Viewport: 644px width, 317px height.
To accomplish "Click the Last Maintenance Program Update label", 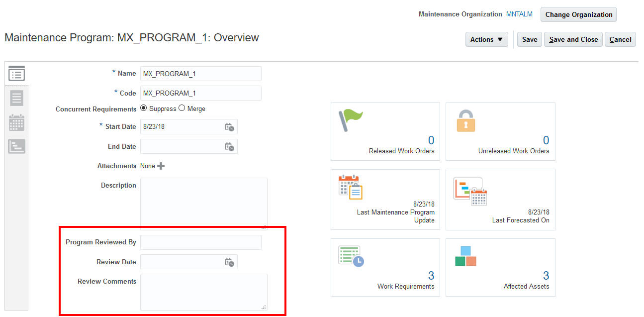I will pos(396,216).
